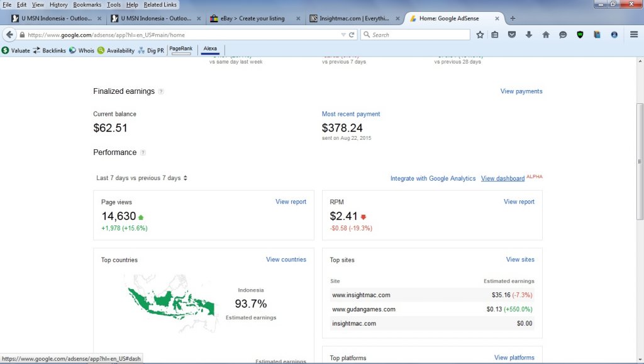Viewport: 644px width, 364px height.
Task: Open the Help menu
Action: point(132,4)
